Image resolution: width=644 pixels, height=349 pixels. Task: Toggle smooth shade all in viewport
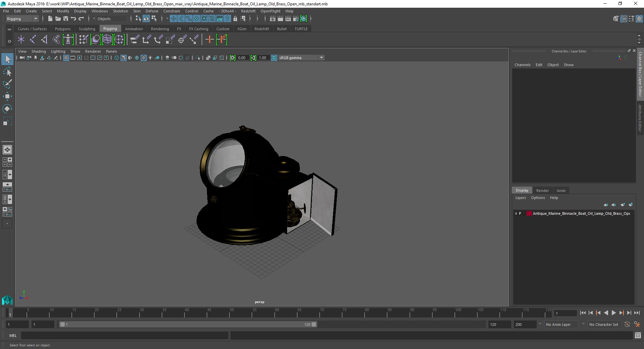pos(123,58)
